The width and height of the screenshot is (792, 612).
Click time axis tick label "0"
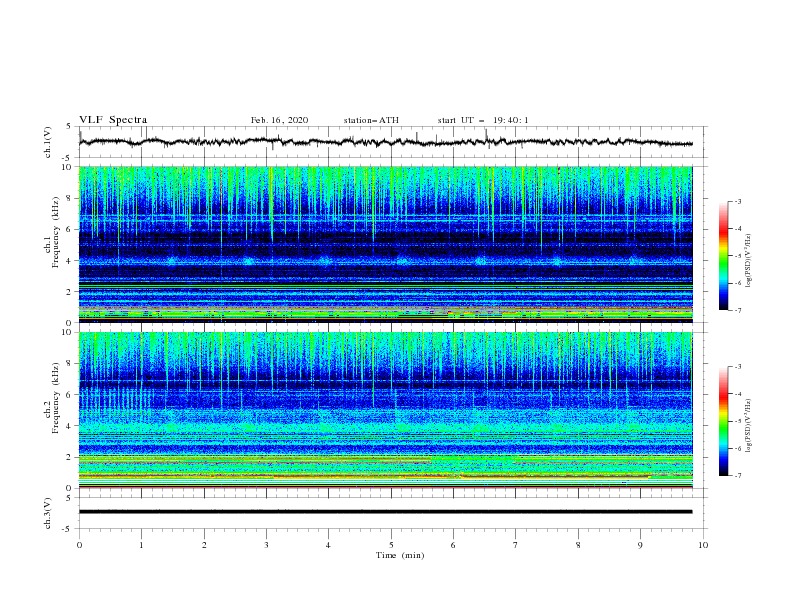[79, 545]
